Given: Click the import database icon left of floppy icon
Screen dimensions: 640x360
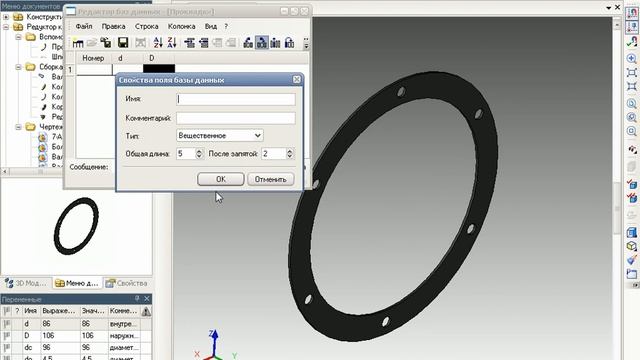Looking at the screenshot, I should pos(106,42).
